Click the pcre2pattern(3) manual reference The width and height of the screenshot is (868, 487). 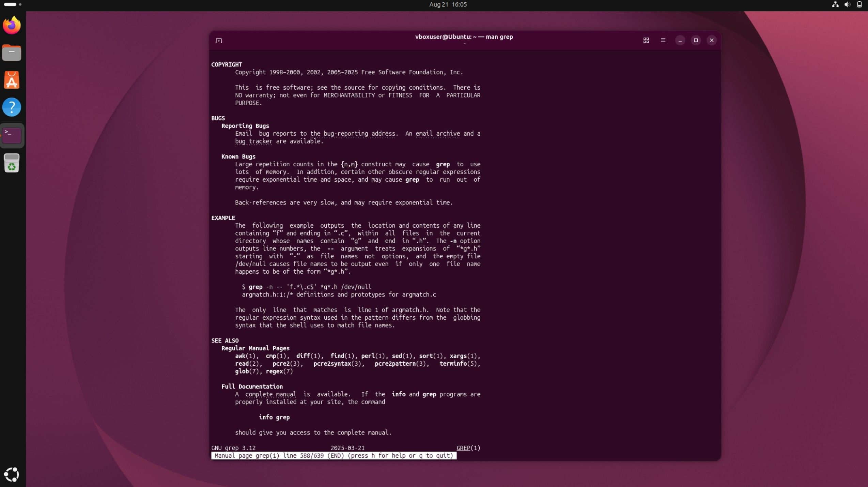(x=400, y=364)
